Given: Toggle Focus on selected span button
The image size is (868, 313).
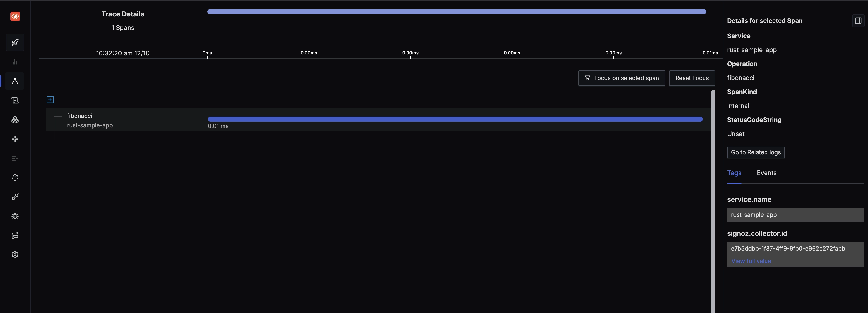Looking at the screenshot, I should click(x=621, y=78).
